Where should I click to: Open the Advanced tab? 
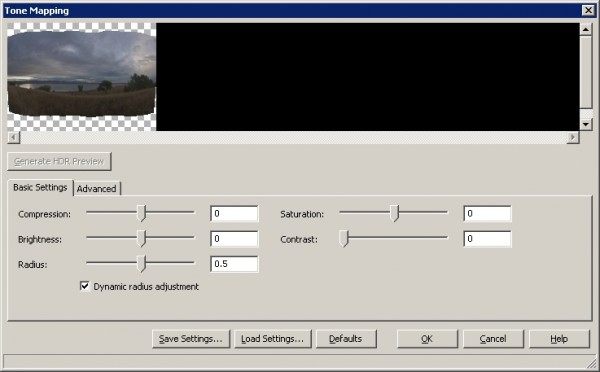tap(97, 189)
